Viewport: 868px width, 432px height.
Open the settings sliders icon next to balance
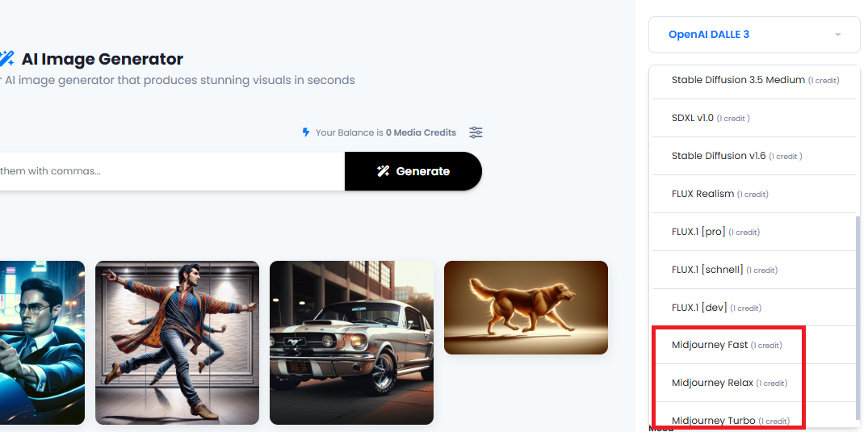pyautogui.click(x=476, y=132)
